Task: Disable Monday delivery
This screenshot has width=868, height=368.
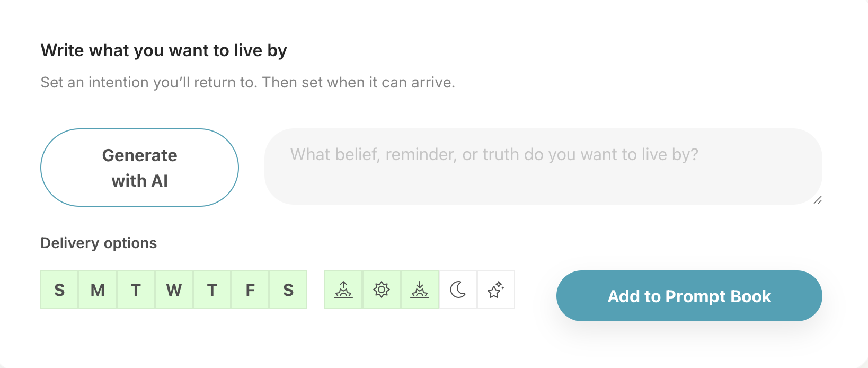Action: click(x=98, y=290)
